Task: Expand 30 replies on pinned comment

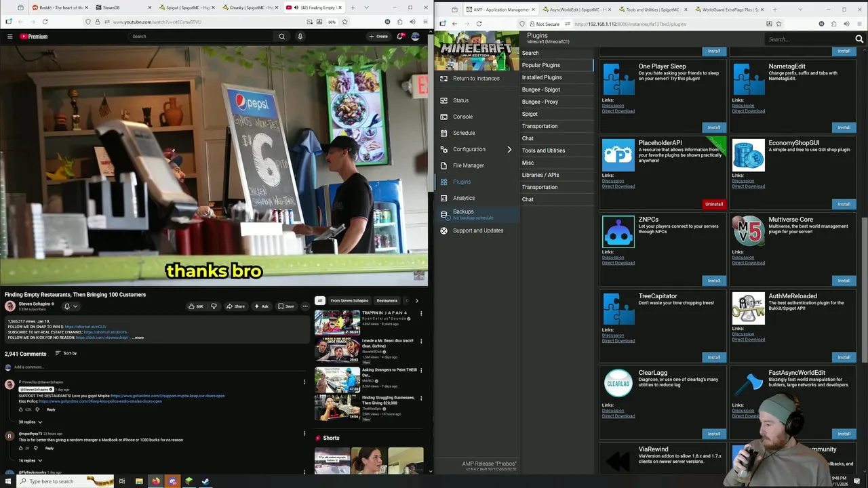Action: click(31, 422)
